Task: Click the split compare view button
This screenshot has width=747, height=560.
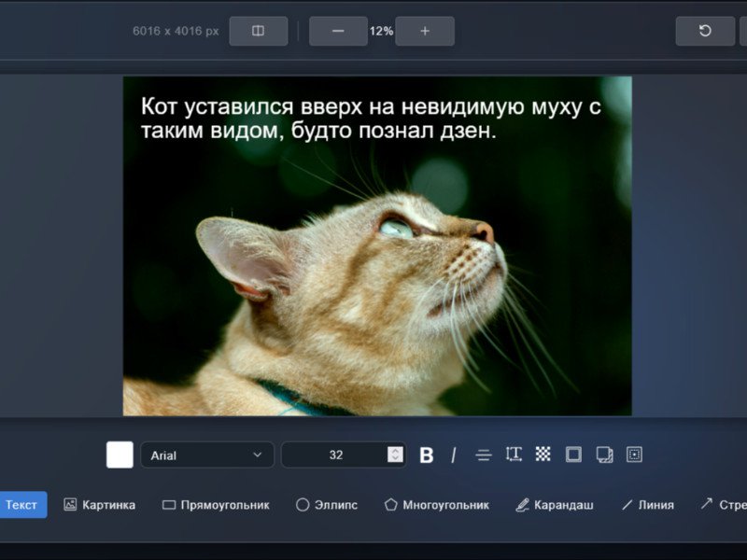Action: coord(259,31)
